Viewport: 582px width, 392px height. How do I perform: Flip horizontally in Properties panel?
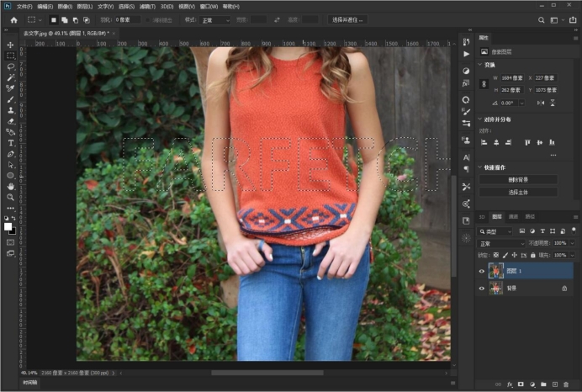(x=541, y=103)
